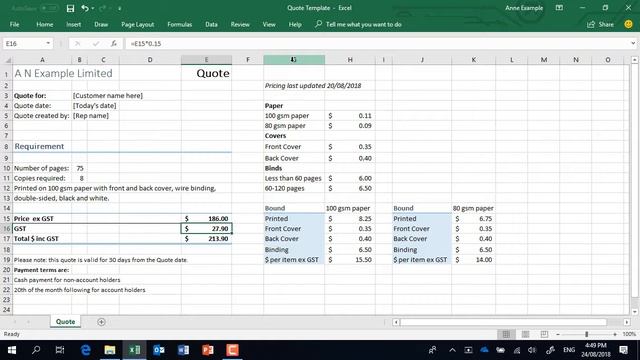Switch to the Formulas tab
640x360 pixels.
pyautogui.click(x=180, y=24)
